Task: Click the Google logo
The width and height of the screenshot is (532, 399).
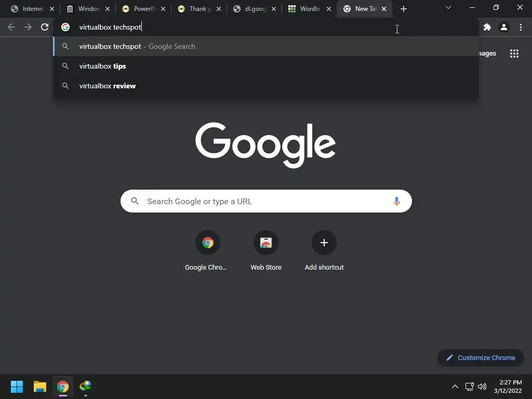Action: point(265,145)
